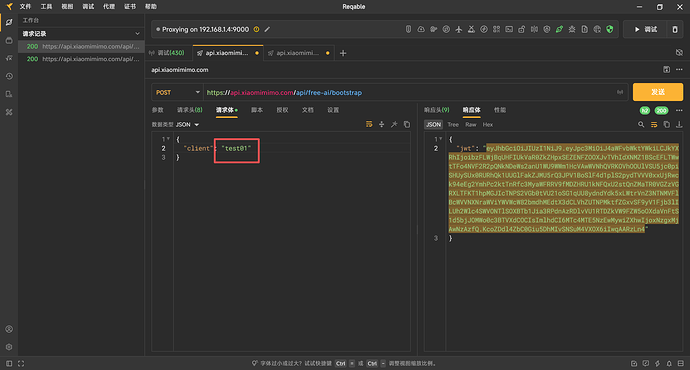
Task: Click the green 200 status badge
Action: 661,110
